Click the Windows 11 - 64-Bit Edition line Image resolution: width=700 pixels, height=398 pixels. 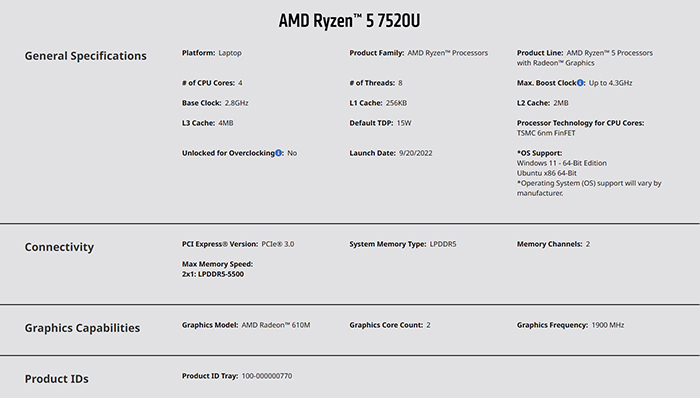[562, 163]
